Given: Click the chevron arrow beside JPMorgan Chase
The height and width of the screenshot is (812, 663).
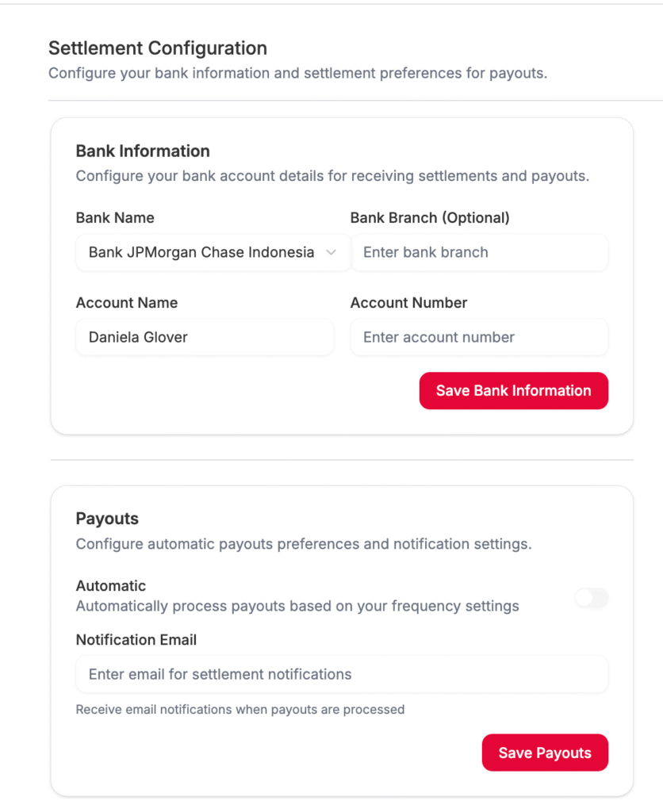Looking at the screenshot, I should 331,252.
